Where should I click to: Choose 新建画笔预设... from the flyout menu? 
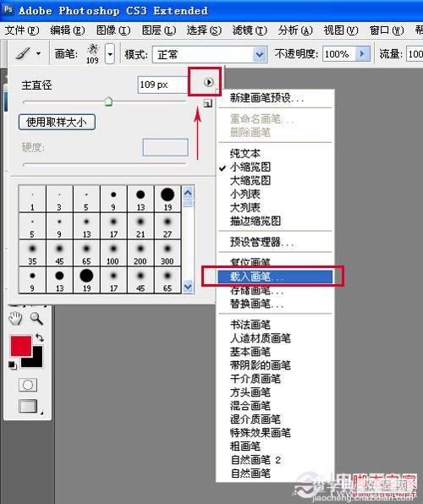tap(267, 98)
